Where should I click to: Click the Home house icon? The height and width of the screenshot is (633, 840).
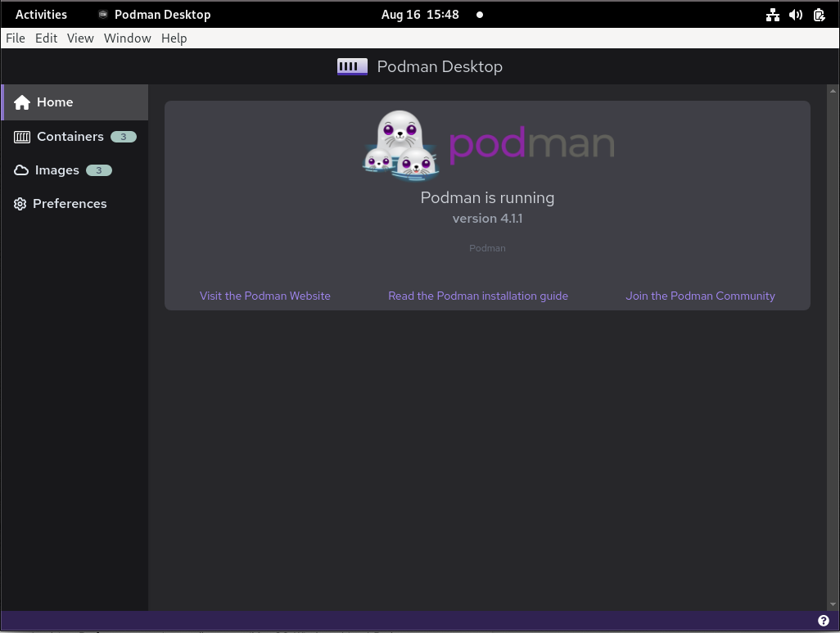(22, 102)
